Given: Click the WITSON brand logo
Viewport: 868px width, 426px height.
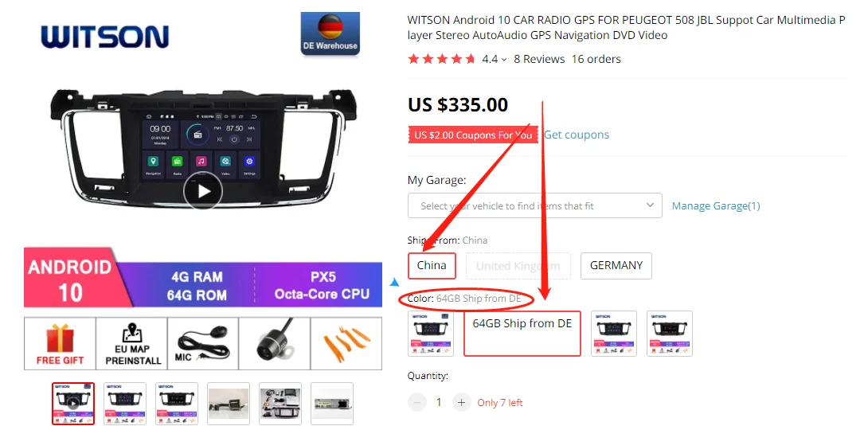Looking at the screenshot, I should tap(104, 37).
